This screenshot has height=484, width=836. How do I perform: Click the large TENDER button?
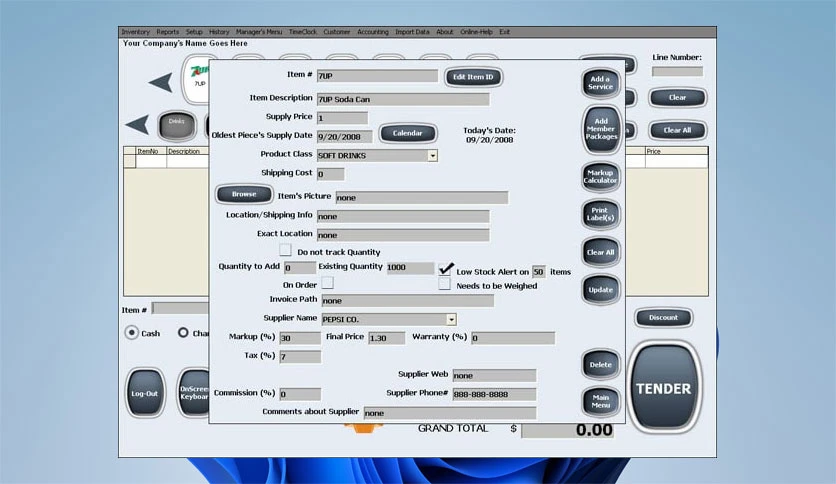(664, 388)
